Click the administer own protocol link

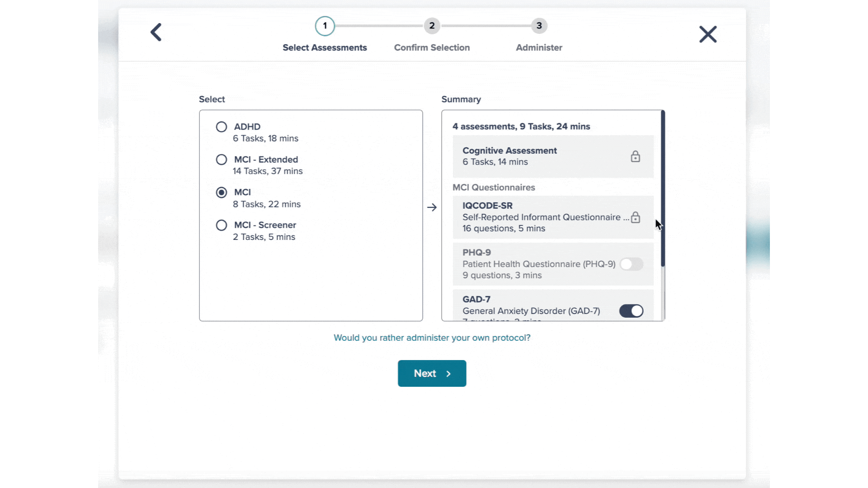[x=432, y=337]
